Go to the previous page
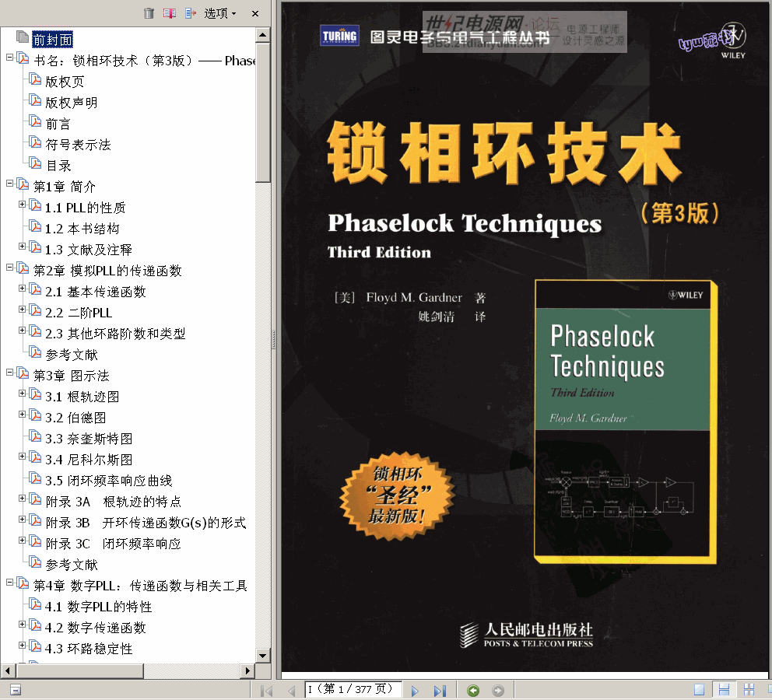772x700 pixels. click(292, 691)
